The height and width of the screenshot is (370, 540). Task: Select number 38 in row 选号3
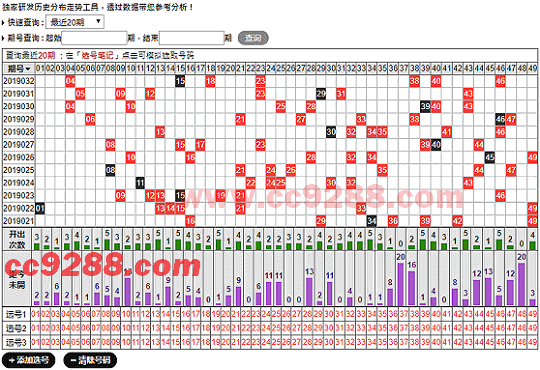(415, 342)
